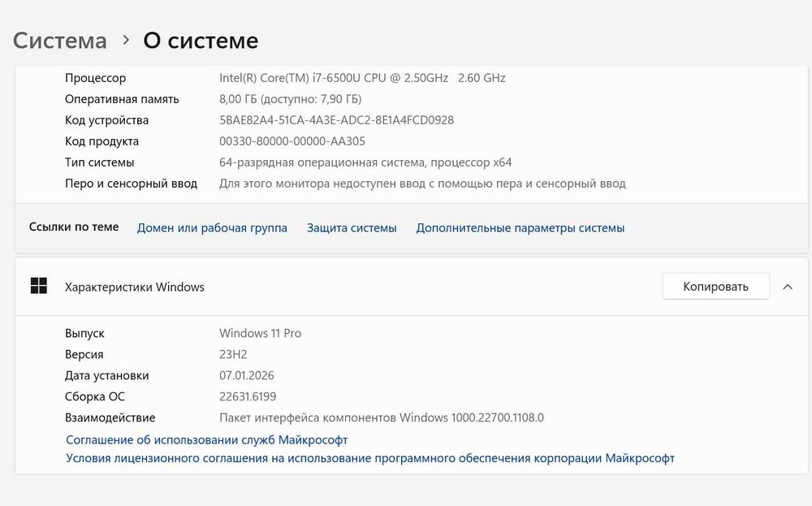Select the 64-разрядная операционная система text
This screenshot has width=812, height=506.
pyautogui.click(x=365, y=162)
